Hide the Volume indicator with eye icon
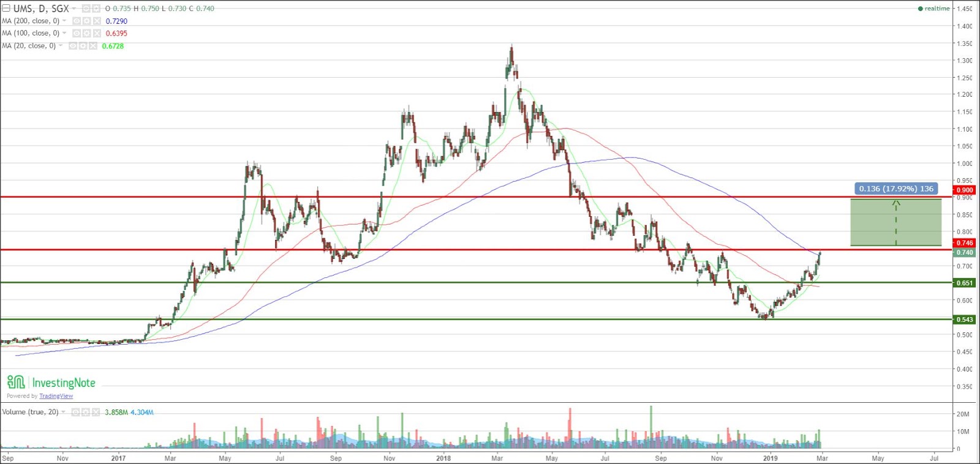The height and width of the screenshot is (464, 980). click(75, 412)
